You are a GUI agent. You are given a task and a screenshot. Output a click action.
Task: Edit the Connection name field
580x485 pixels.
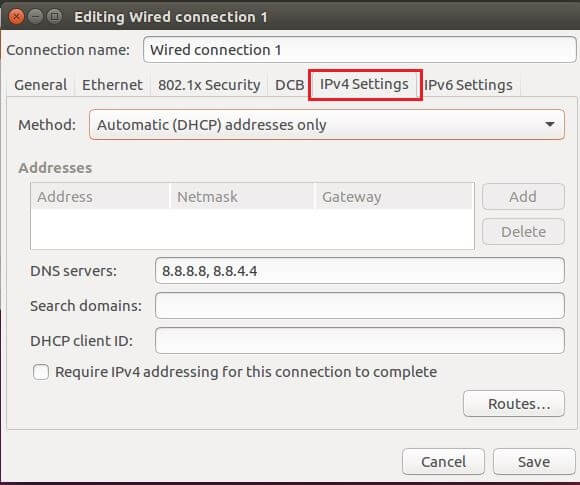360,50
